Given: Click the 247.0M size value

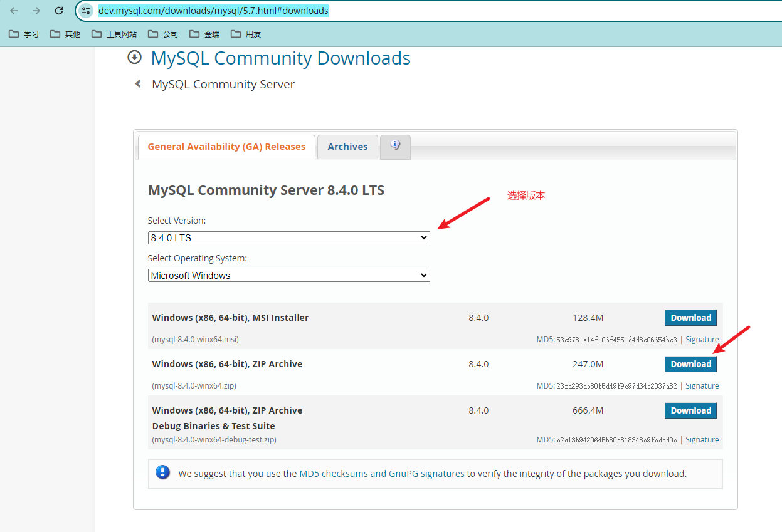Looking at the screenshot, I should [x=588, y=364].
